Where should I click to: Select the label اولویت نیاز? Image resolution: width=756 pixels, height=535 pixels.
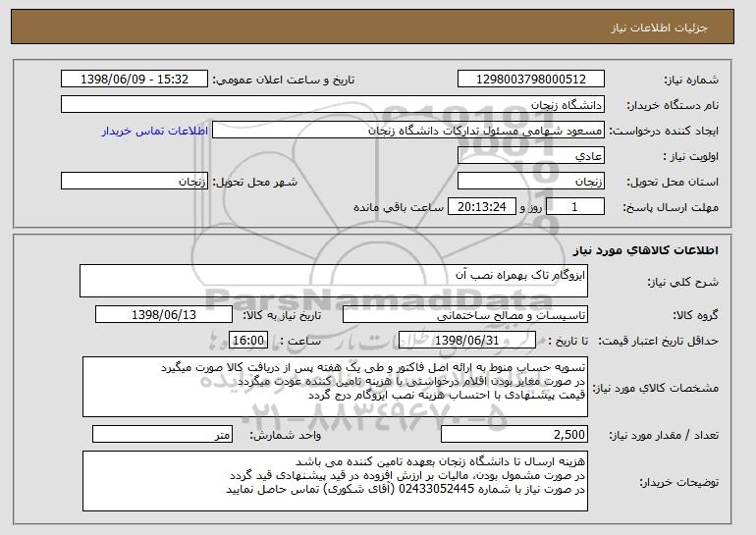691,156
